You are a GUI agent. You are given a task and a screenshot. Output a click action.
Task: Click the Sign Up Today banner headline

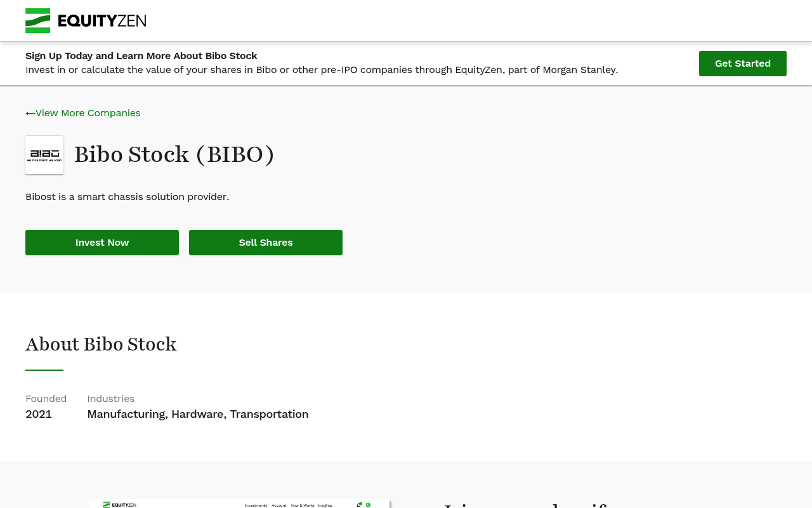(x=141, y=56)
